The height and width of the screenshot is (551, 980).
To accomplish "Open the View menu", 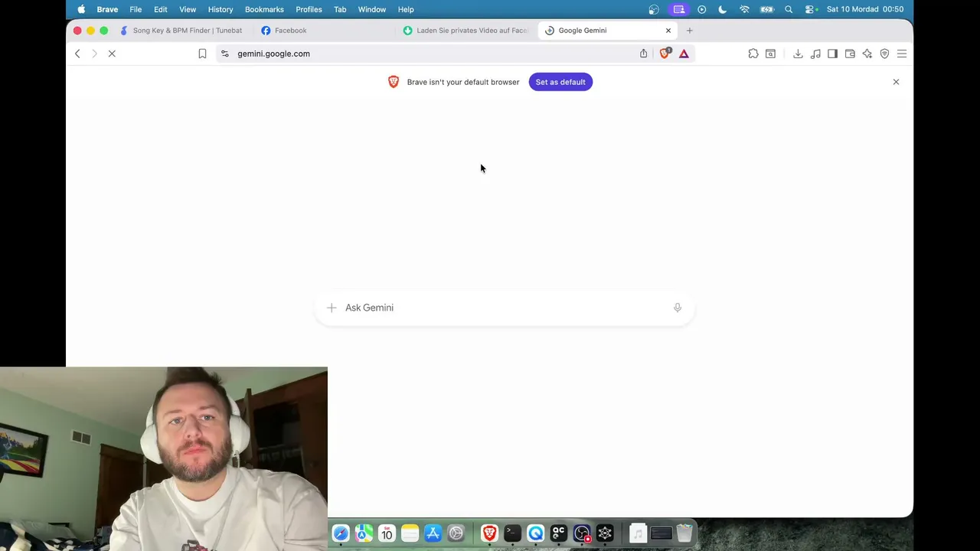I will (x=188, y=9).
